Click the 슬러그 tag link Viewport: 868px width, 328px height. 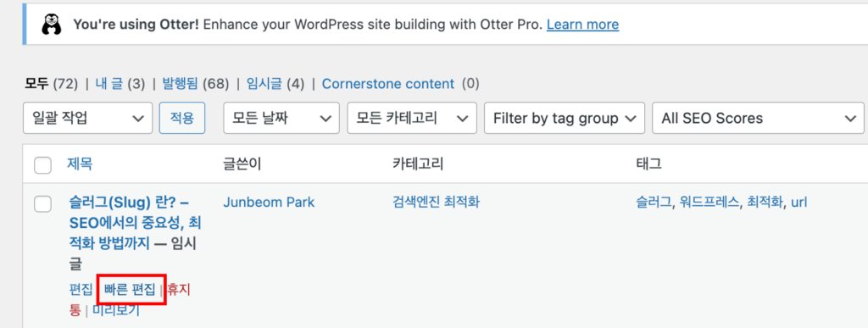[654, 203]
